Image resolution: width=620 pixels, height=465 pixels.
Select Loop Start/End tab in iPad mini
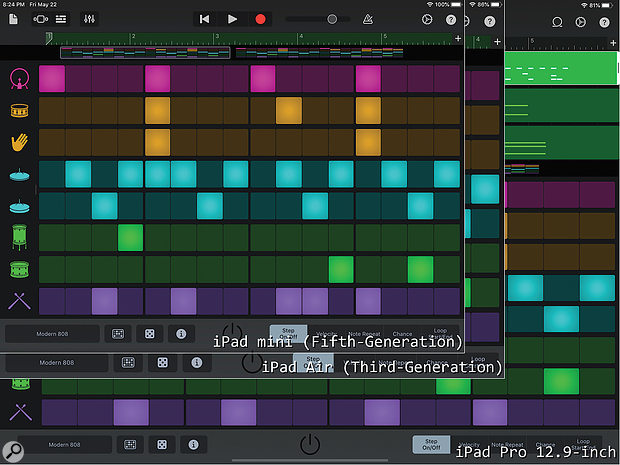pyautogui.click(x=440, y=333)
